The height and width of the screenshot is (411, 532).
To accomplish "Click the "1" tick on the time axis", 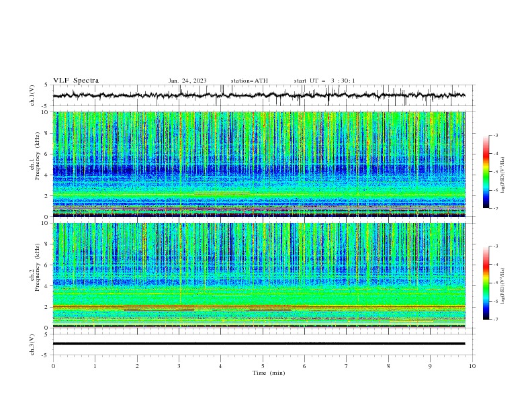I will pos(95,366).
